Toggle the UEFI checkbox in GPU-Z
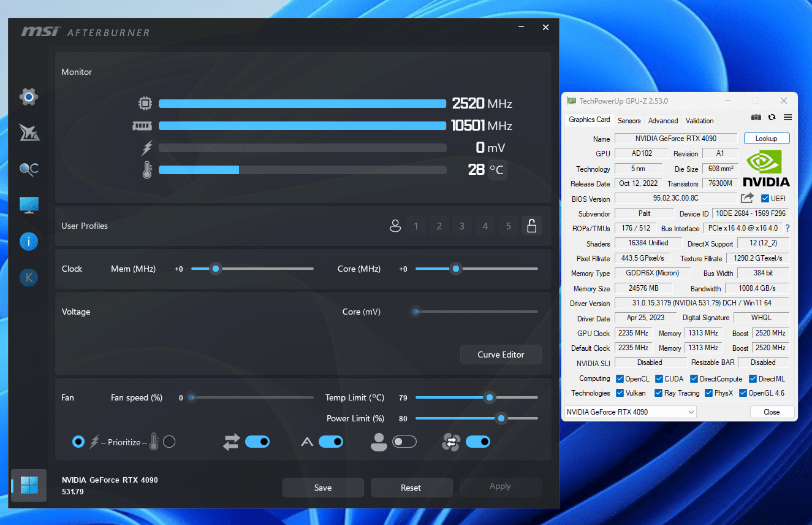The height and width of the screenshot is (525, 812). [x=765, y=198]
